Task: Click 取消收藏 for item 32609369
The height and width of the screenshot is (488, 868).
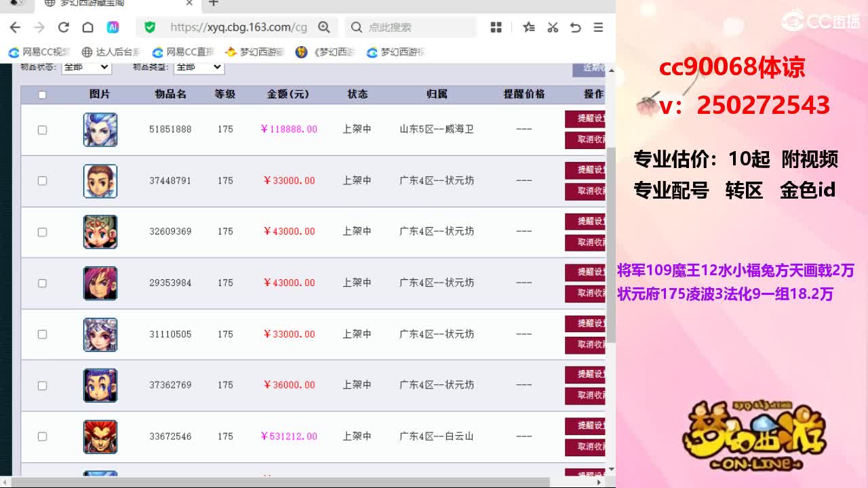Action: pyautogui.click(x=585, y=242)
